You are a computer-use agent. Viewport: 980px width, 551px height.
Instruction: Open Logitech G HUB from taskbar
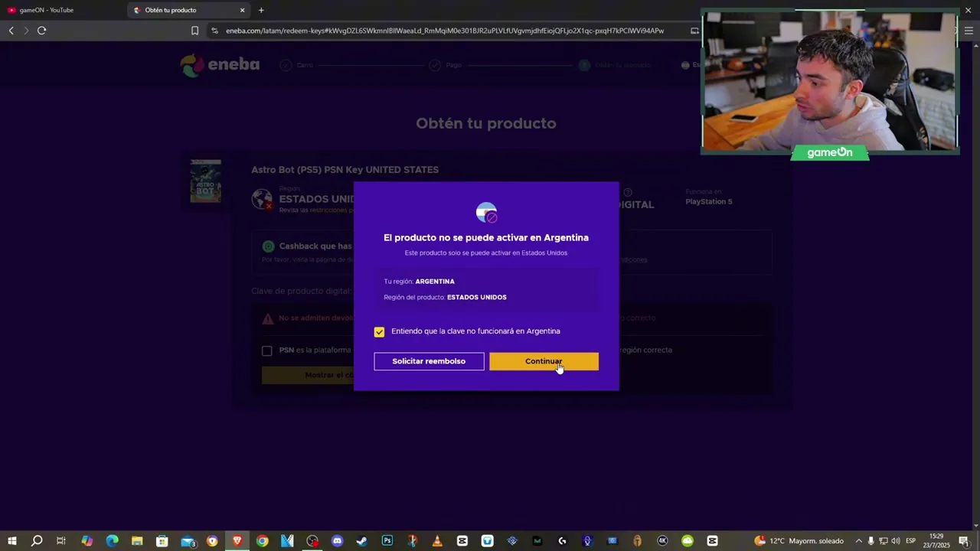562,541
